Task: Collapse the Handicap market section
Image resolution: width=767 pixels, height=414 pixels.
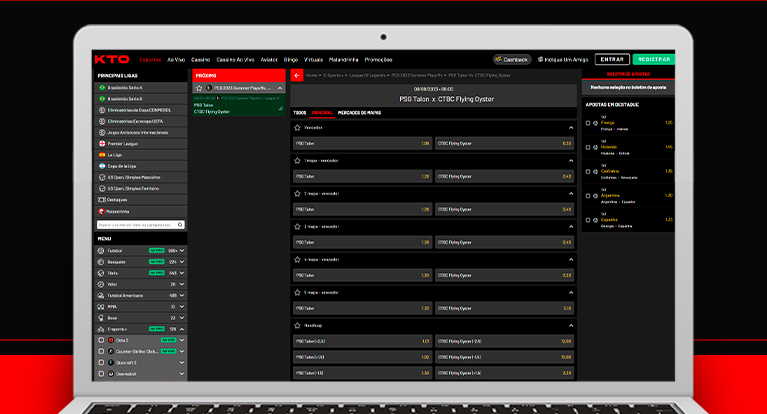Action: 571,325
